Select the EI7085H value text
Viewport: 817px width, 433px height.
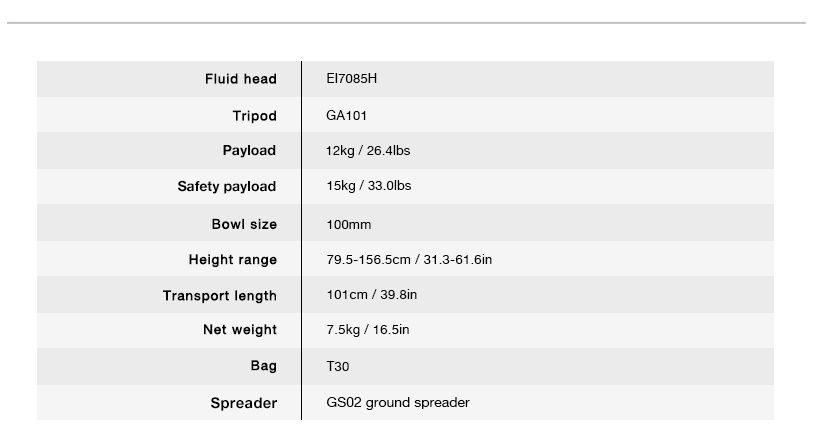coord(352,79)
